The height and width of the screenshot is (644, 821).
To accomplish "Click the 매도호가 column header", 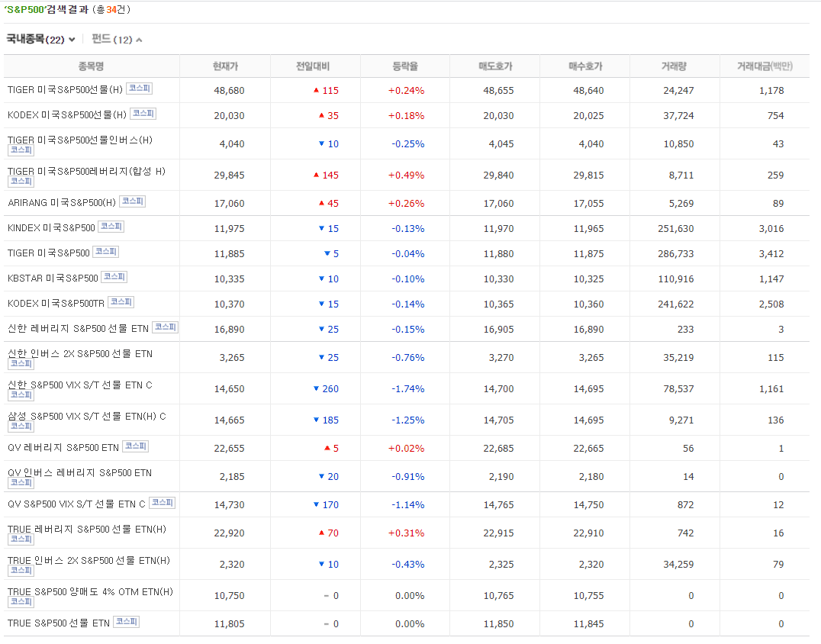I will 495,66.
